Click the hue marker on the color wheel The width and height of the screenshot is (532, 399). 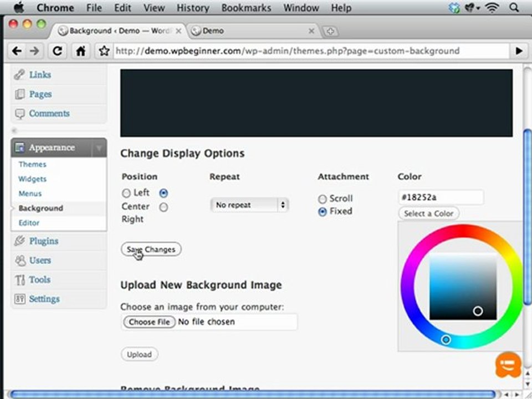click(x=446, y=339)
